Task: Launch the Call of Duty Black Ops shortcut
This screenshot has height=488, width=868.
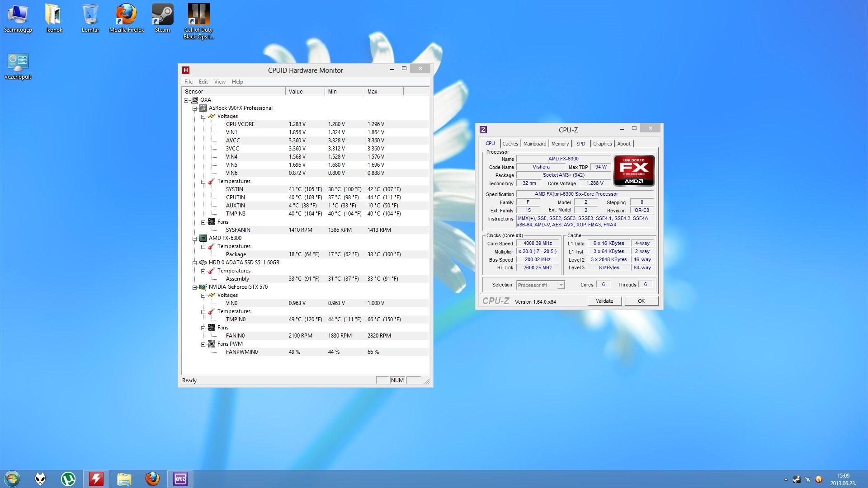Action: pyautogui.click(x=198, y=21)
